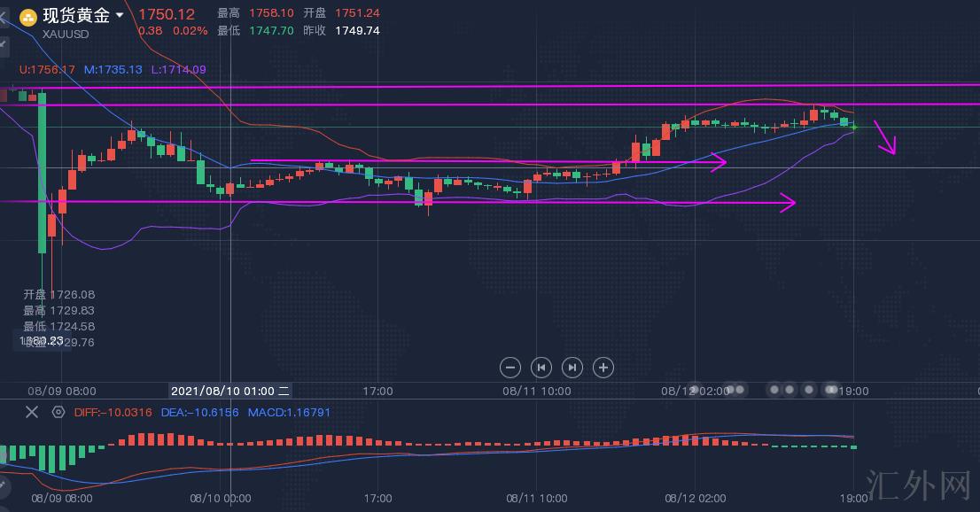Screen dimensions: 980x512
Task: Zoom out chart with minus button
Action: coord(510,368)
